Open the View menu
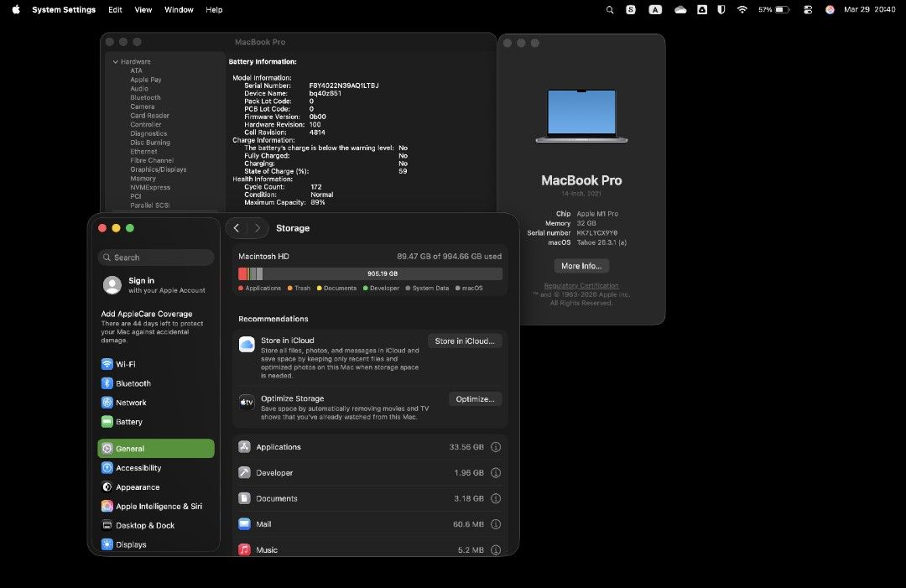The image size is (906, 588). pos(143,10)
